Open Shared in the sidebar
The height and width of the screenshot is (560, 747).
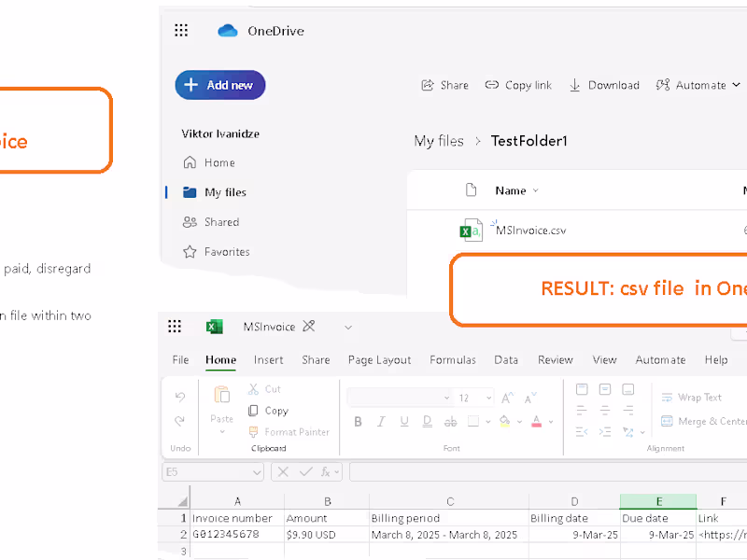pos(211,222)
